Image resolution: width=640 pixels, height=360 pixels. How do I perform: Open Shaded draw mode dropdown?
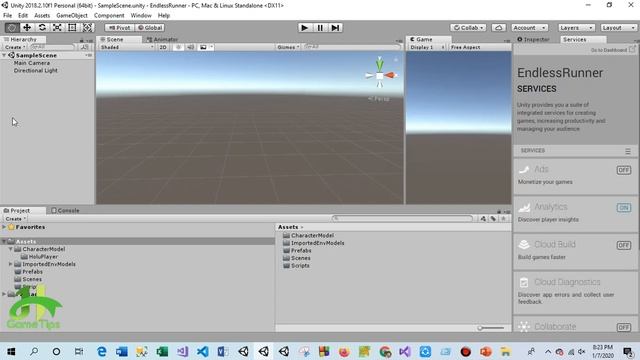(127, 47)
